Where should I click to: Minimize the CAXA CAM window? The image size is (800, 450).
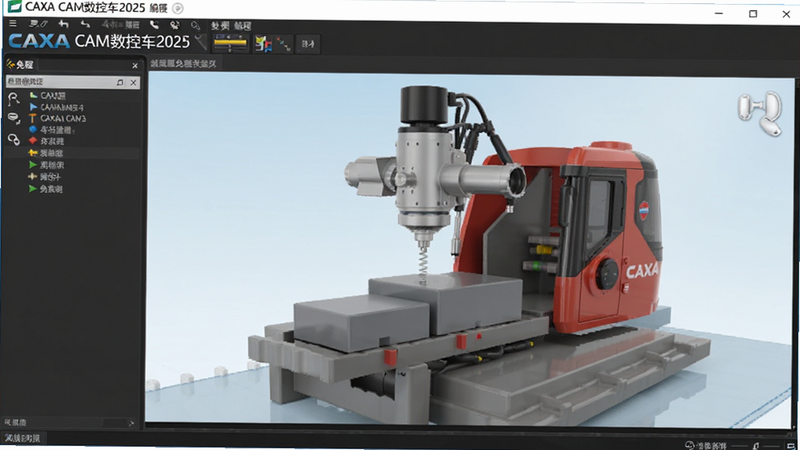(x=719, y=13)
